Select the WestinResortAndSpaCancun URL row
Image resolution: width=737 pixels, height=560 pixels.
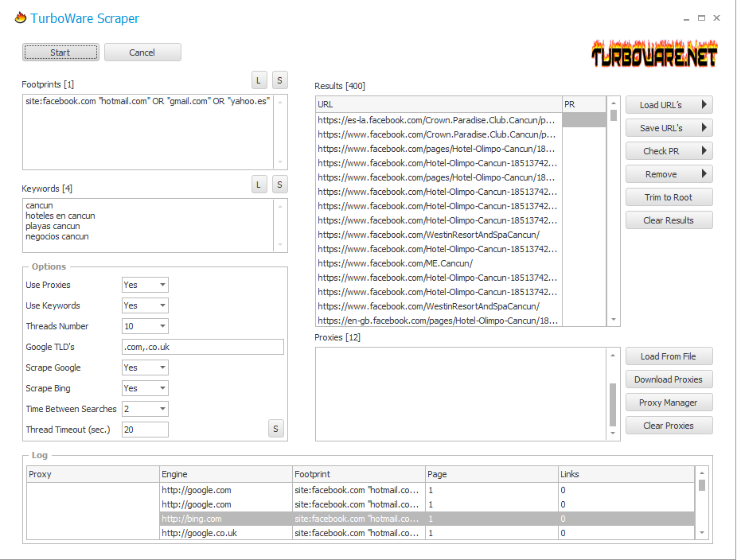[428, 235]
